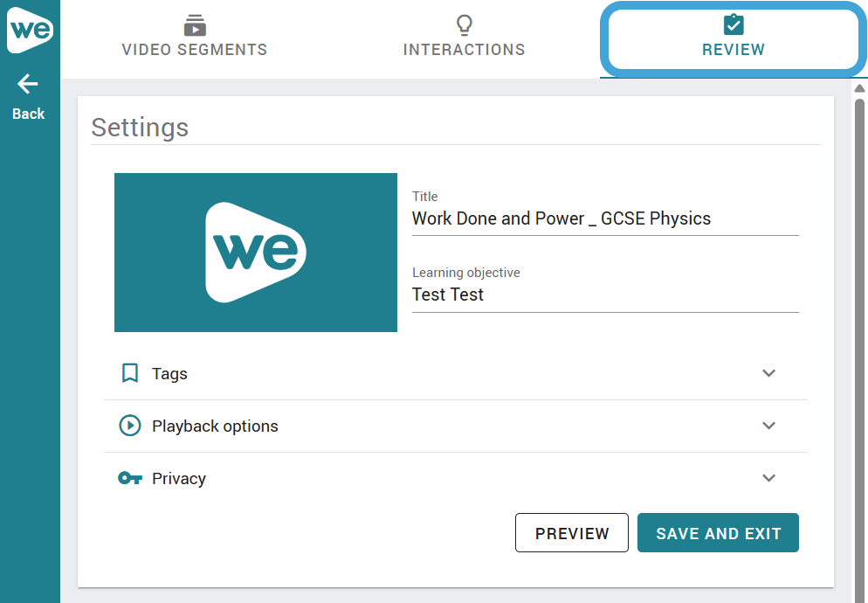Click the Privacy key icon
This screenshot has height=603, width=868.
pyautogui.click(x=130, y=478)
